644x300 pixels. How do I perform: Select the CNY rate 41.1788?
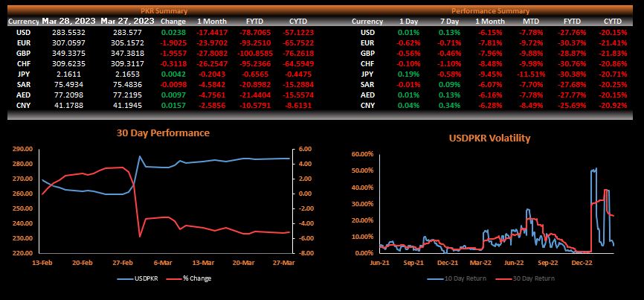pyautogui.click(x=69, y=106)
